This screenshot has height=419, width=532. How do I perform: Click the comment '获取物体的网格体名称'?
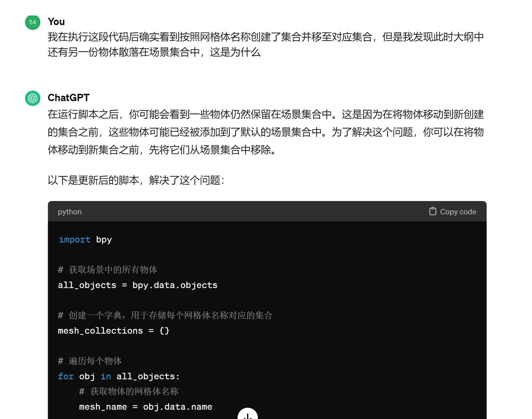[129, 391]
